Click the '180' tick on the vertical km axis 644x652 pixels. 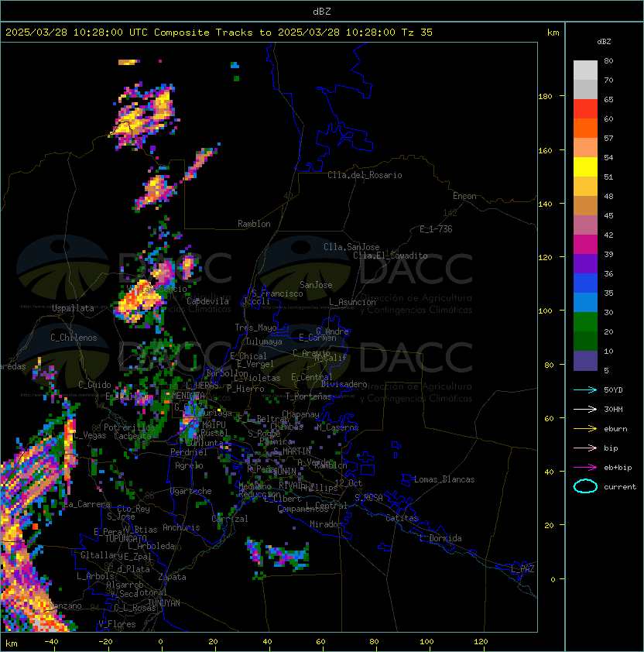tap(545, 97)
